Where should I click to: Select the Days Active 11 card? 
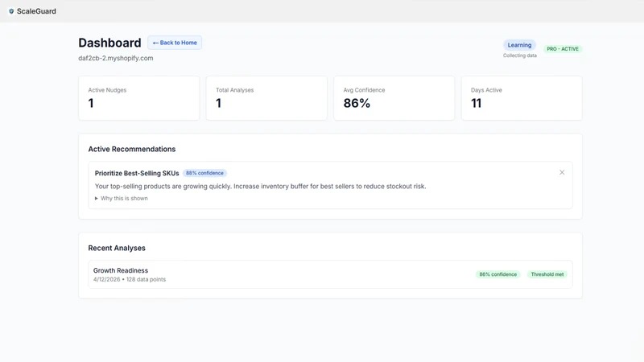[522, 98]
